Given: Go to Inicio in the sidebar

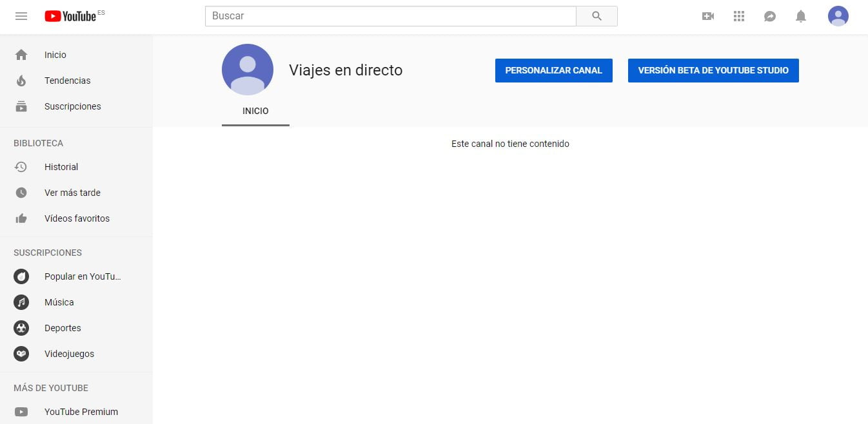Looking at the screenshot, I should click(55, 55).
